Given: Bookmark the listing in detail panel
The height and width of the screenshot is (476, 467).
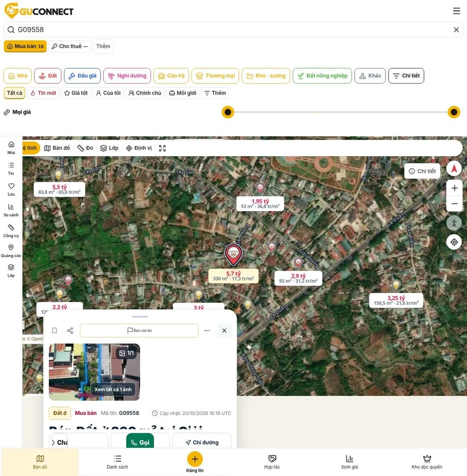Looking at the screenshot, I should click(54, 331).
